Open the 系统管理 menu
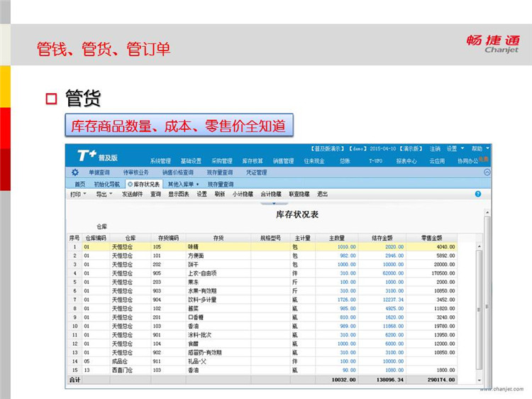The height and width of the screenshot is (399, 532). [160, 161]
